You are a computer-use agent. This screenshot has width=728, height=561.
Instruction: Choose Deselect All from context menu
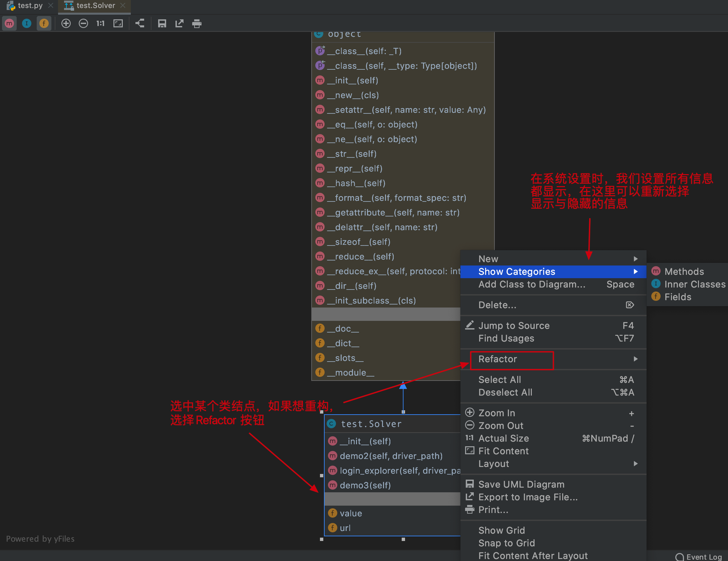click(553, 392)
